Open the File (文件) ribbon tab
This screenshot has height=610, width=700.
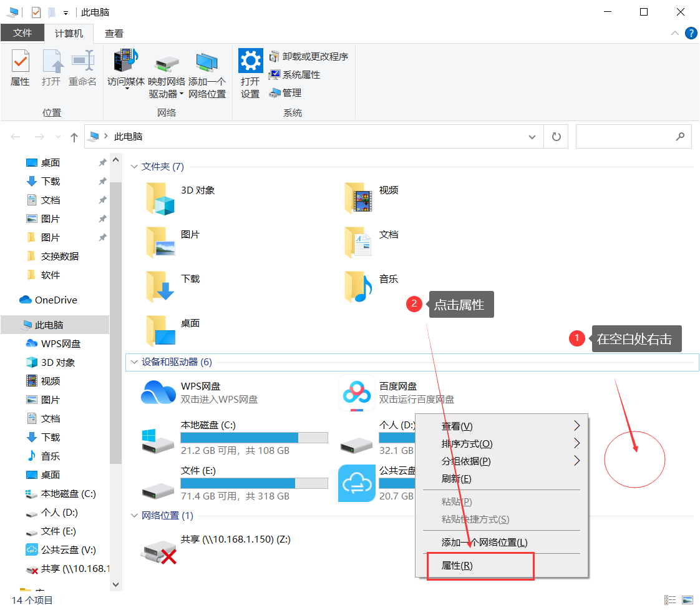[22, 33]
